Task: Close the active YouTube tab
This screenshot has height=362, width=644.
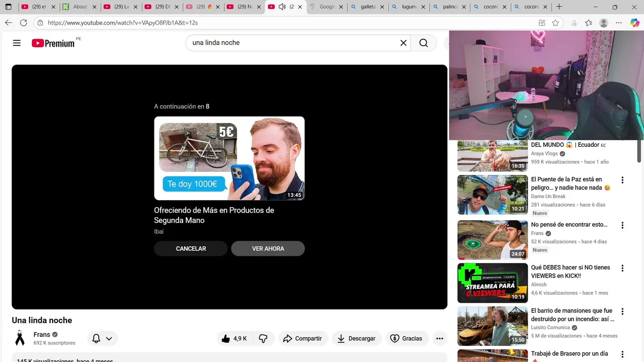Action: tap(300, 7)
